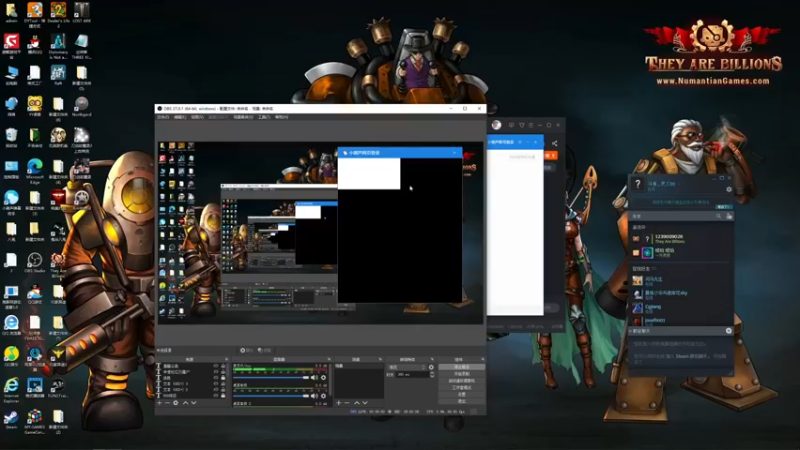
Task: Open OBS Studio desktop shortcut
Action: tap(35, 263)
